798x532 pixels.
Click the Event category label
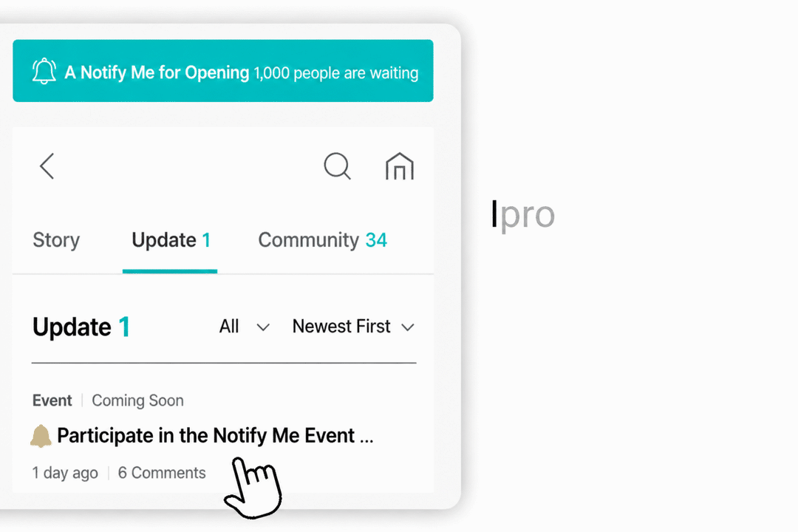coord(52,400)
